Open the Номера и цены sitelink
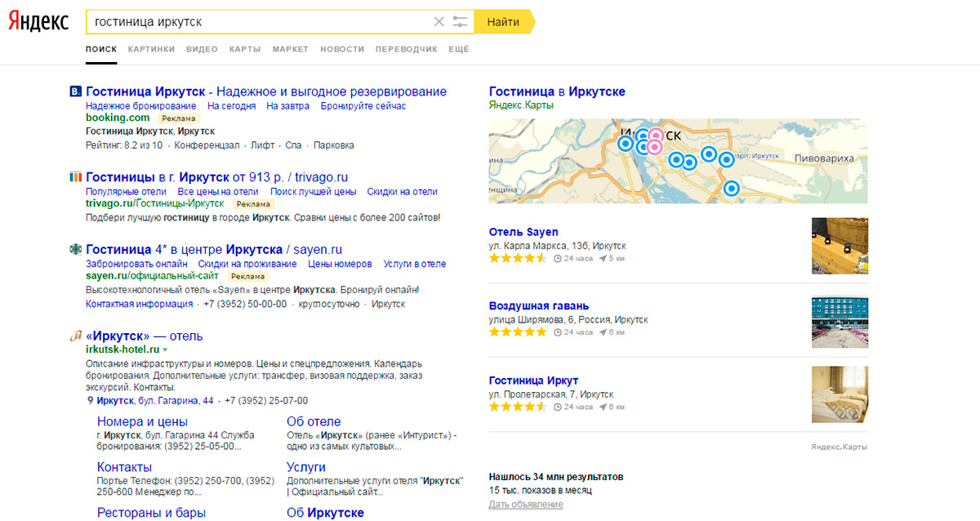This screenshot has height=521, width=980. 142,421
